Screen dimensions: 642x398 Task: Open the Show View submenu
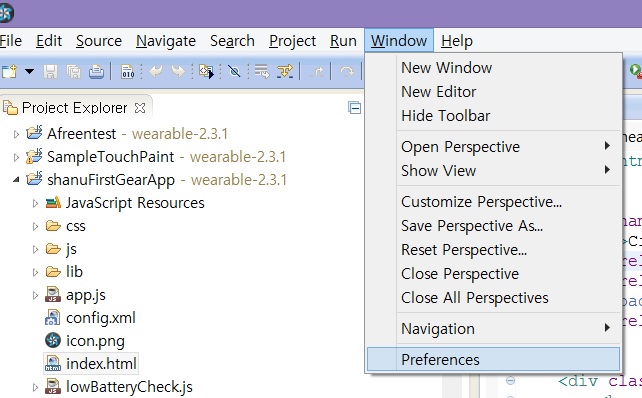click(493, 170)
